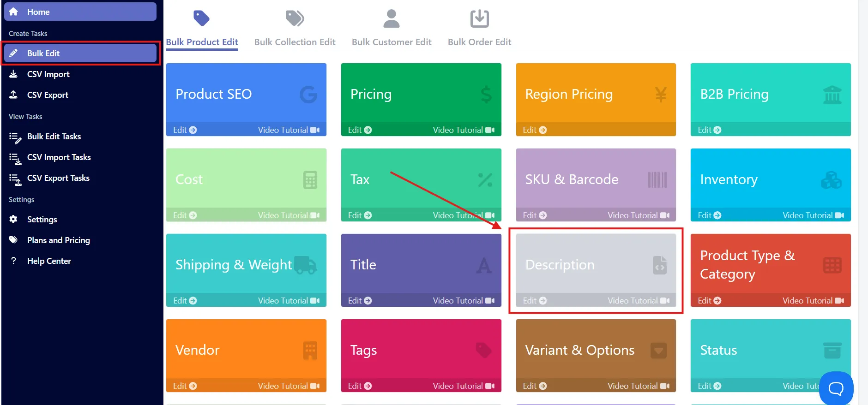Click the Bulk Collection Edit double-tag icon

coord(295,18)
